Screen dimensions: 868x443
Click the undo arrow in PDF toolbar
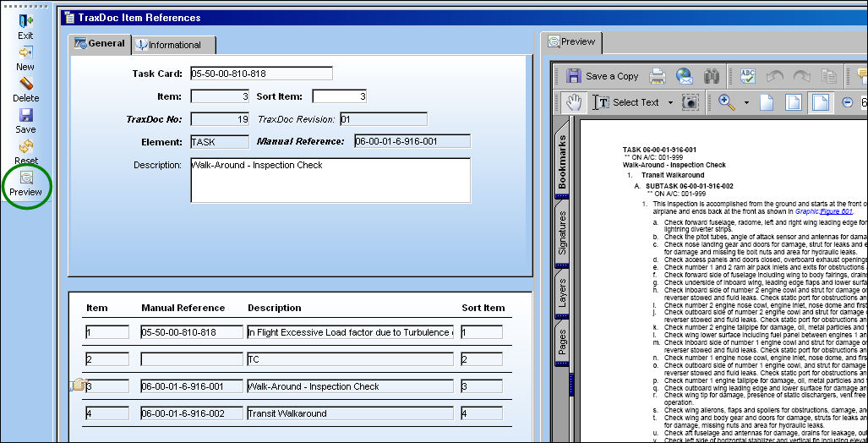pyautogui.click(x=774, y=76)
